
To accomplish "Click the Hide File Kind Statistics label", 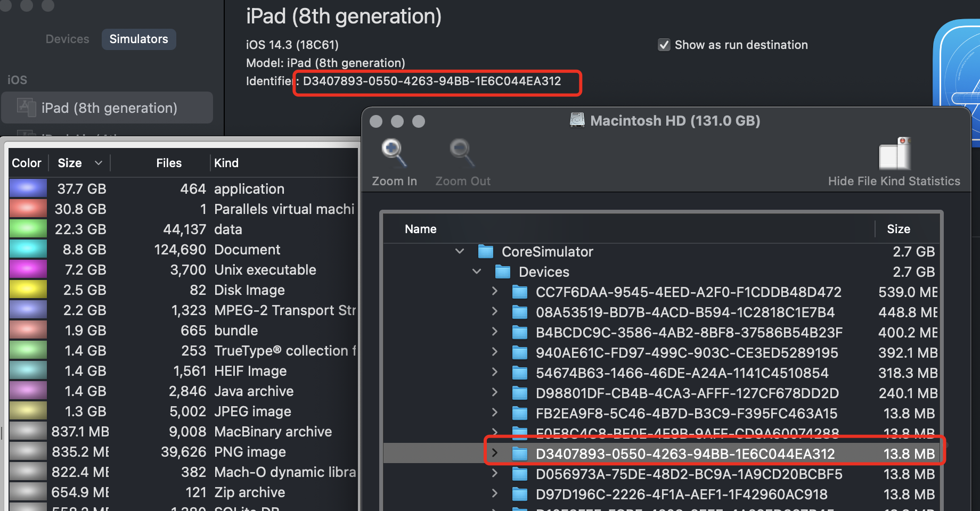I will pyautogui.click(x=894, y=181).
